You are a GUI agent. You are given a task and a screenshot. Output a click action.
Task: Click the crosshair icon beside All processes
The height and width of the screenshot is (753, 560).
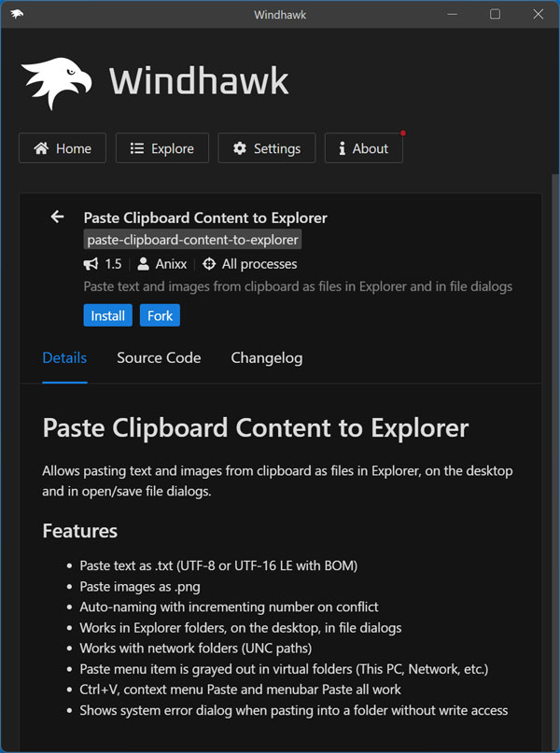click(209, 264)
